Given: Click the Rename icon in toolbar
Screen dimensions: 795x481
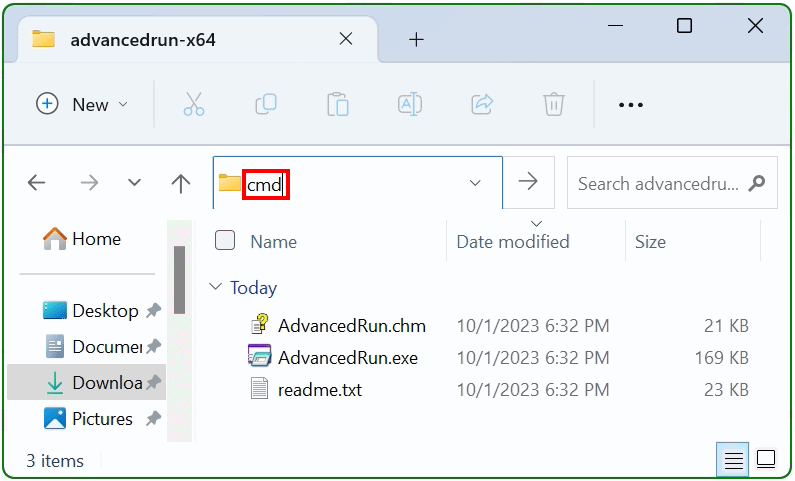Looking at the screenshot, I should pos(410,104).
